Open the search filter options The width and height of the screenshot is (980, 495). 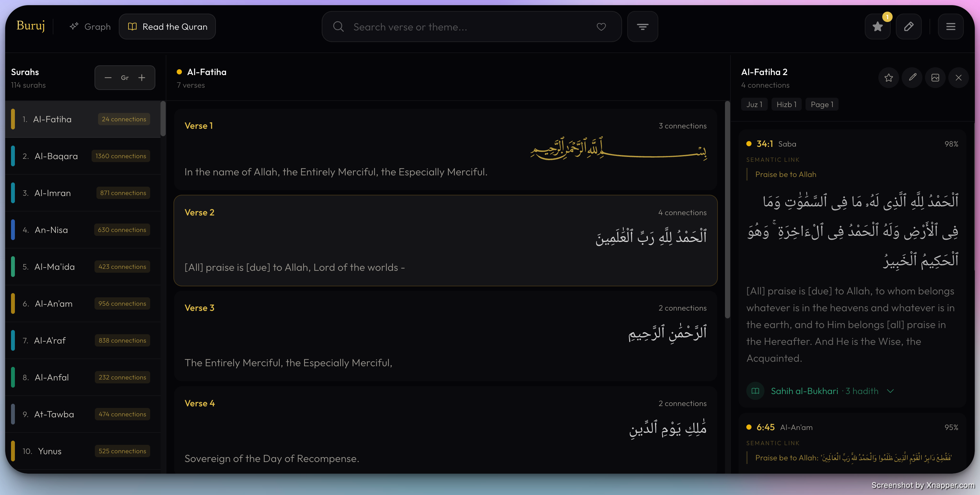point(642,27)
